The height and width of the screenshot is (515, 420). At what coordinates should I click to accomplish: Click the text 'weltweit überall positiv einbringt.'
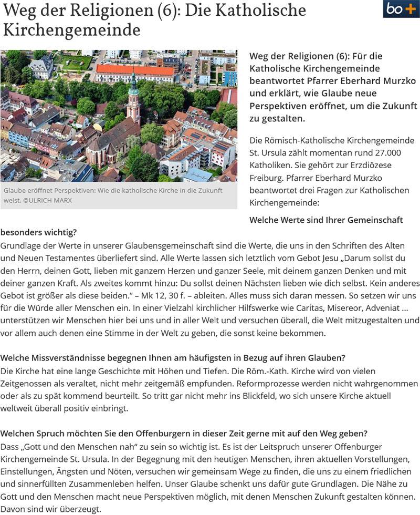(64, 409)
